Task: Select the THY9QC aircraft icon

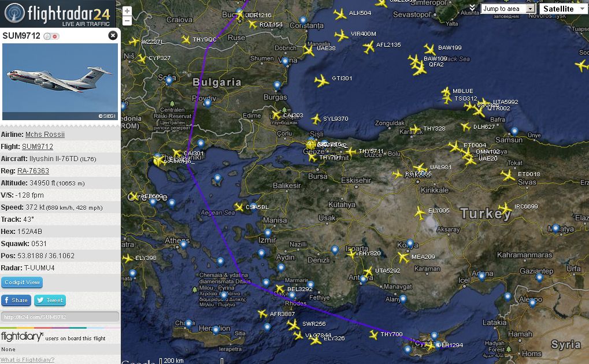Action: coord(186,39)
